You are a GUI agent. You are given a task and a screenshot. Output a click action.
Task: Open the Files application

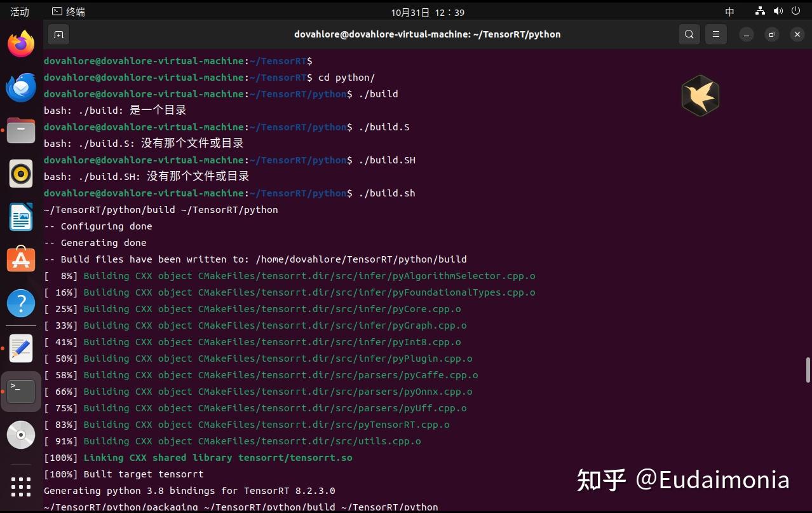pos(21,130)
